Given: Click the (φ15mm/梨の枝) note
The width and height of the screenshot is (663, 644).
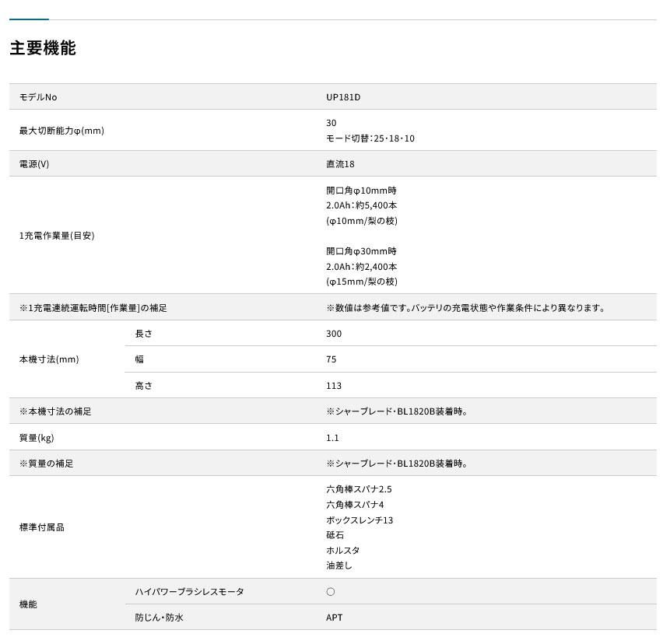Looking at the screenshot, I should pyautogui.click(x=362, y=282).
